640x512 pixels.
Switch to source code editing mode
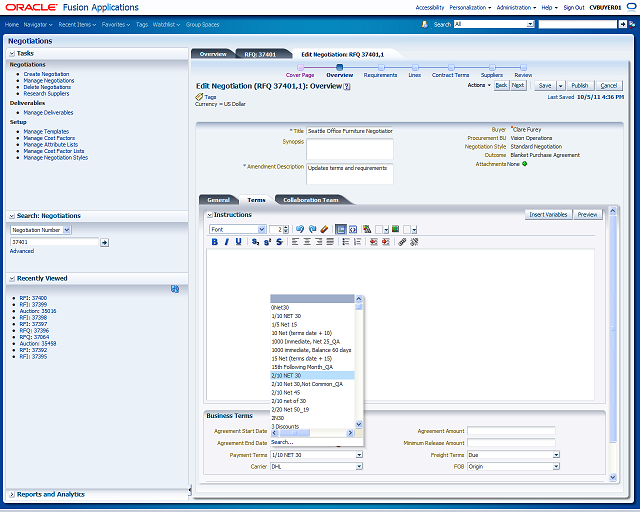tap(353, 229)
